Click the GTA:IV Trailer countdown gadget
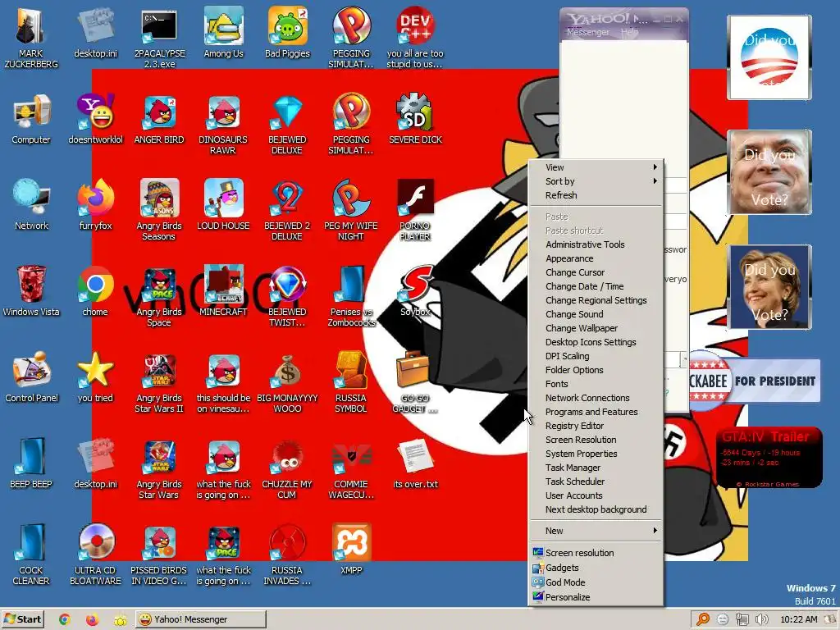 [x=769, y=457]
